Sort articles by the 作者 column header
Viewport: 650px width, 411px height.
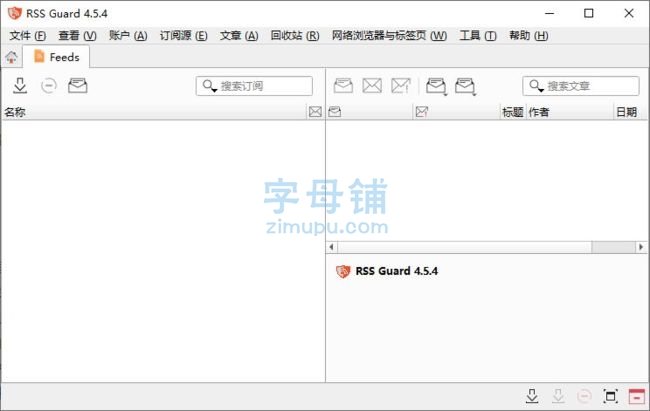[x=570, y=112]
